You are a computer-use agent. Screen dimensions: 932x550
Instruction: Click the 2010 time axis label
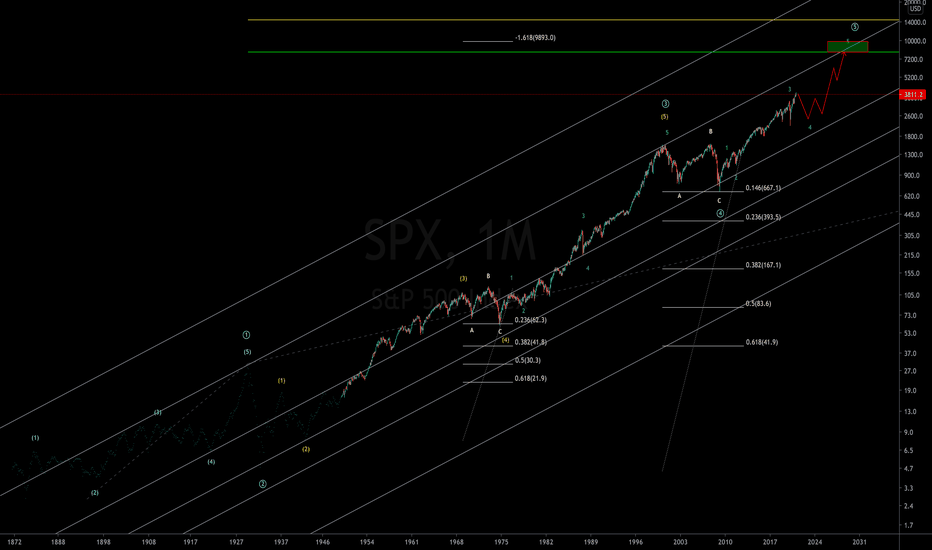pyautogui.click(x=725, y=542)
